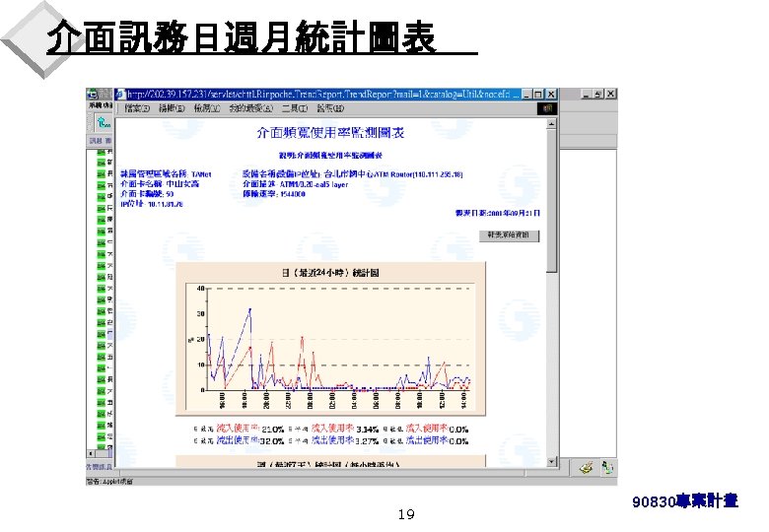
Task: Open the 工具 tools menu
Action: click(x=294, y=108)
